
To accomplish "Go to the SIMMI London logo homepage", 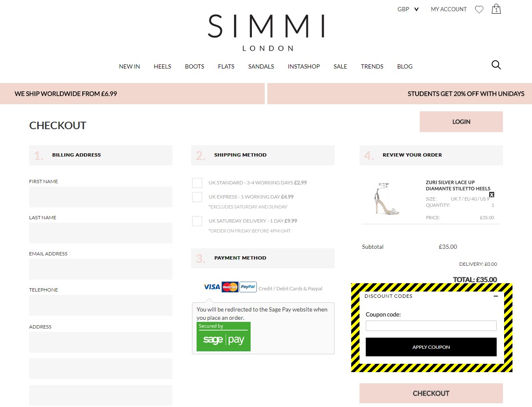I will tap(266, 32).
